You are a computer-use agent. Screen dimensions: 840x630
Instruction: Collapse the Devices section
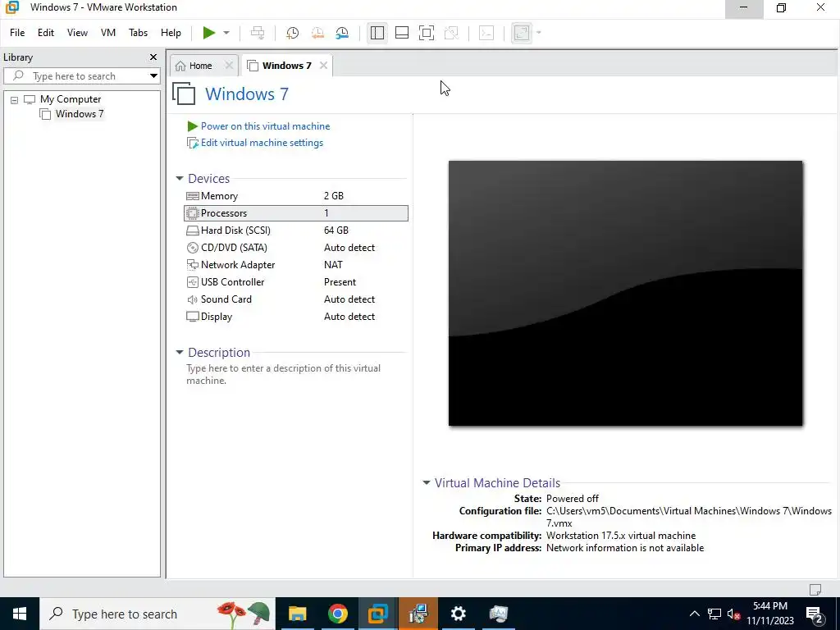coord(180,178)
